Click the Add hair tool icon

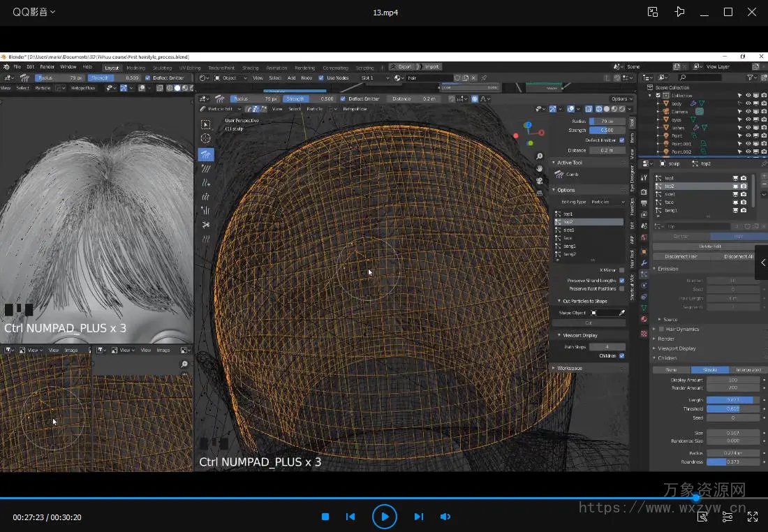206,183
